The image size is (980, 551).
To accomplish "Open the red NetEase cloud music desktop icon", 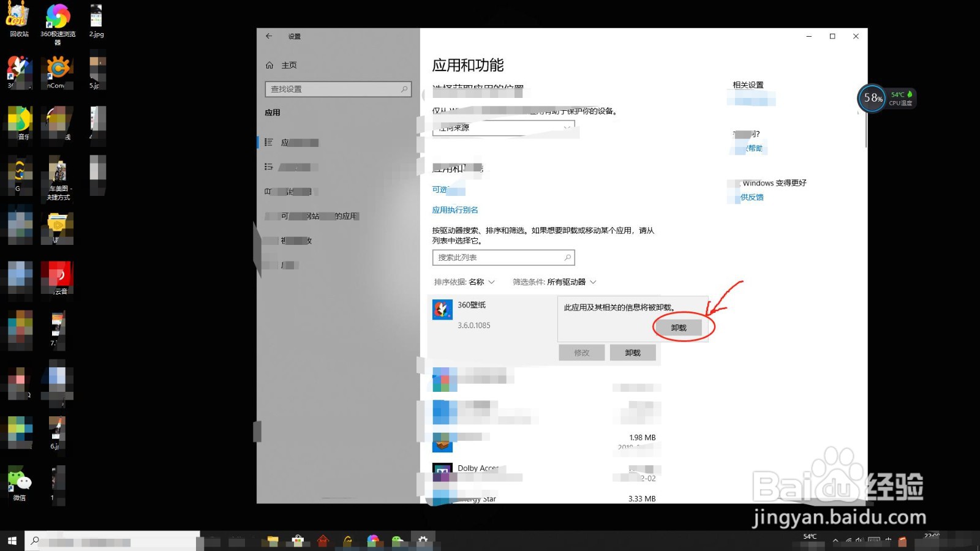I will [x=57, y=277].
